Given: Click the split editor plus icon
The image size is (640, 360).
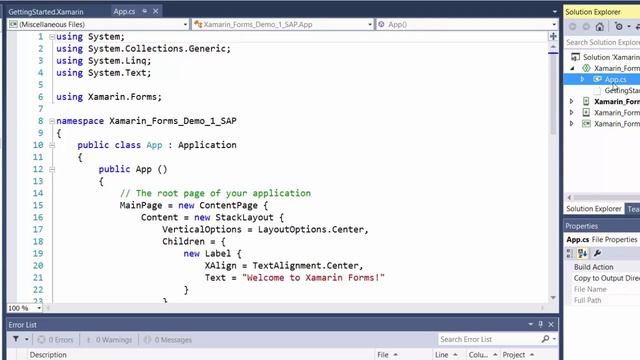Looking at the screenshot, I should tap(553, 36).
